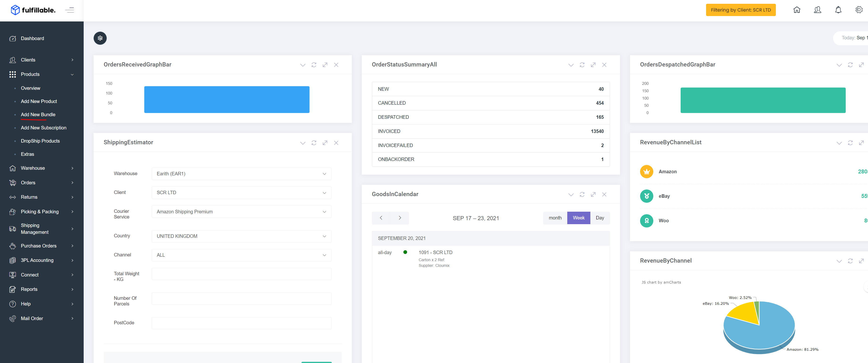868x363 pixels.
Task: Maximize the GoodsInCalendar widget
Action: coord(593,194)
